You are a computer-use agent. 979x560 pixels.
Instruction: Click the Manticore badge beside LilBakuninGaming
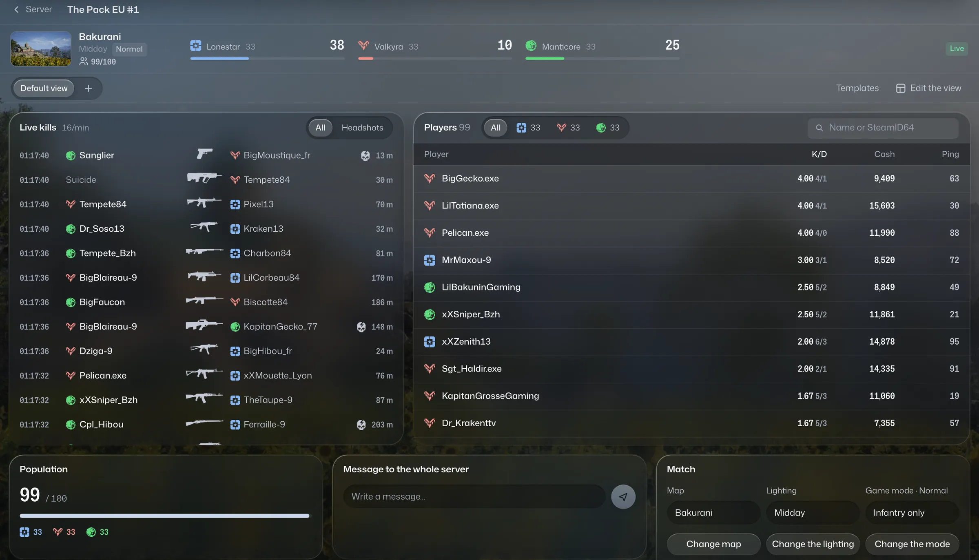[x=430, y=287]
